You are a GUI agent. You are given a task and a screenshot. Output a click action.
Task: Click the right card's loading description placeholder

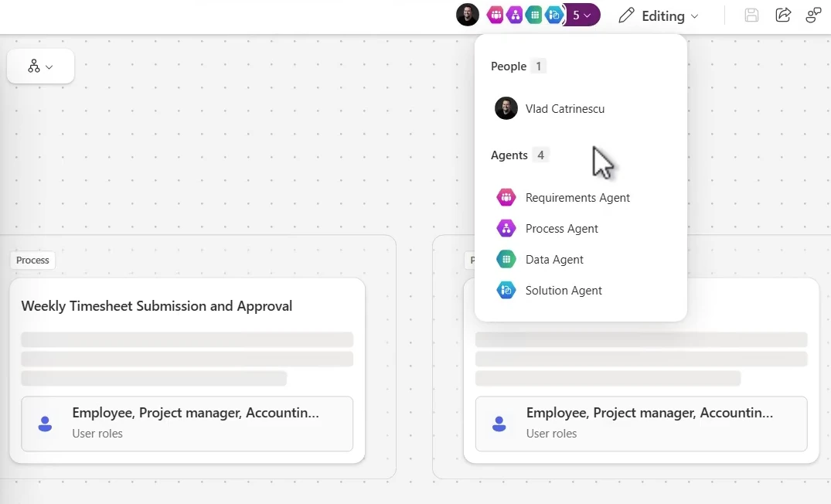(642, 359)
